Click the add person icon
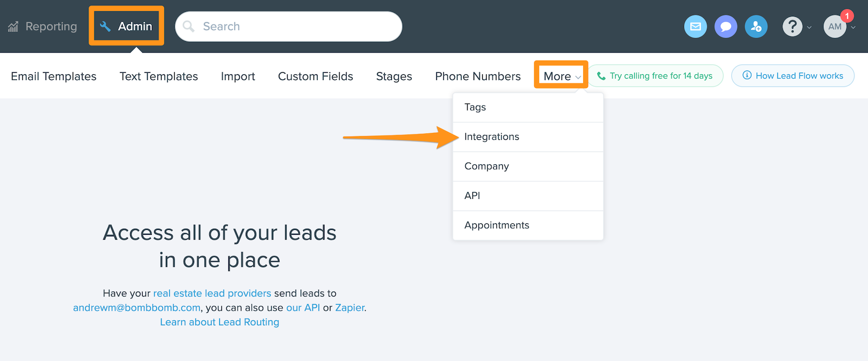868x361 pixels. [x=756, y=27]
